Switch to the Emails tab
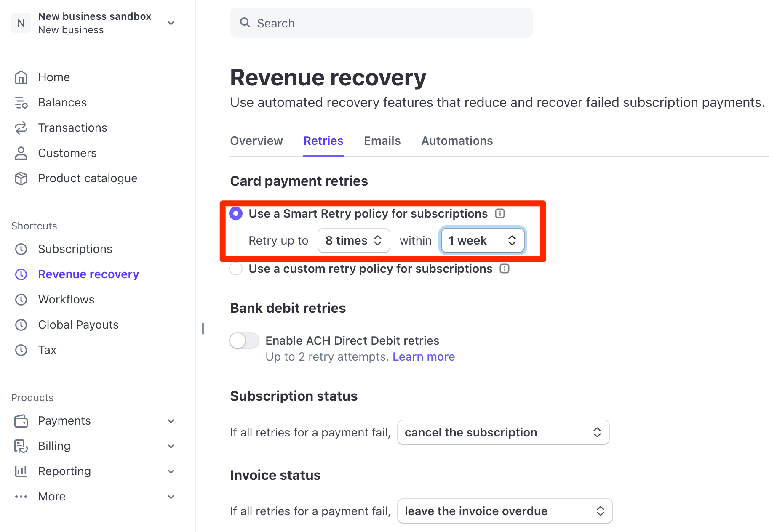This screenshot has height=532, width=769. pyautogui.click(x=382, y=141)
